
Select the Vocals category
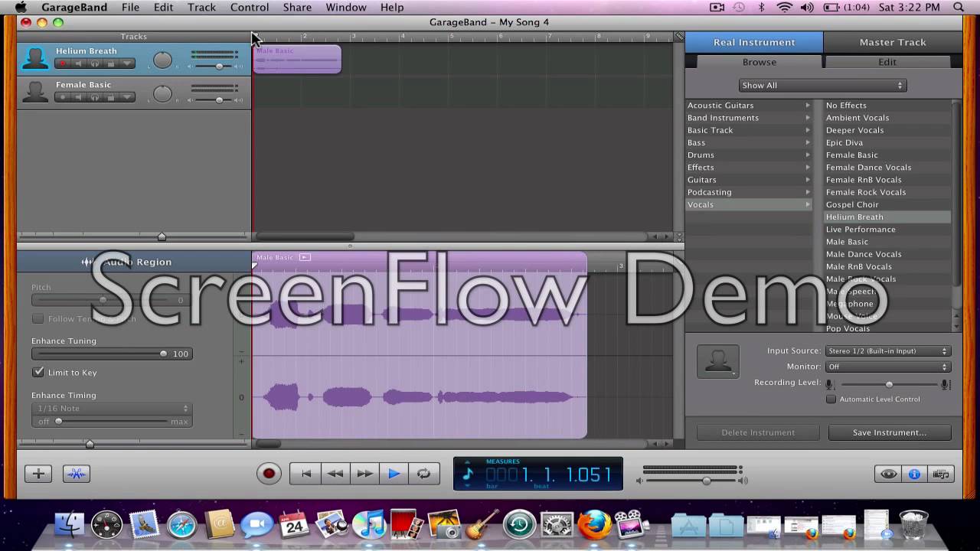coord(749,204)
